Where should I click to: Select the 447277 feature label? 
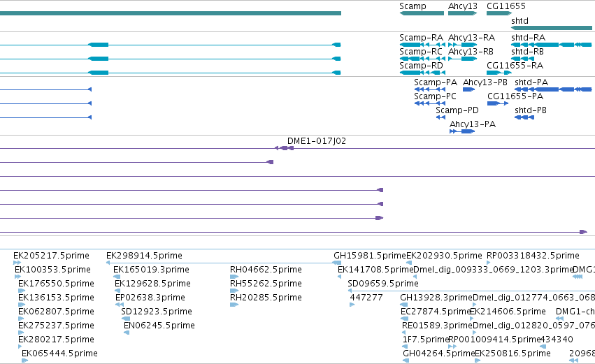pyautogui.click(x=366, y=298)
